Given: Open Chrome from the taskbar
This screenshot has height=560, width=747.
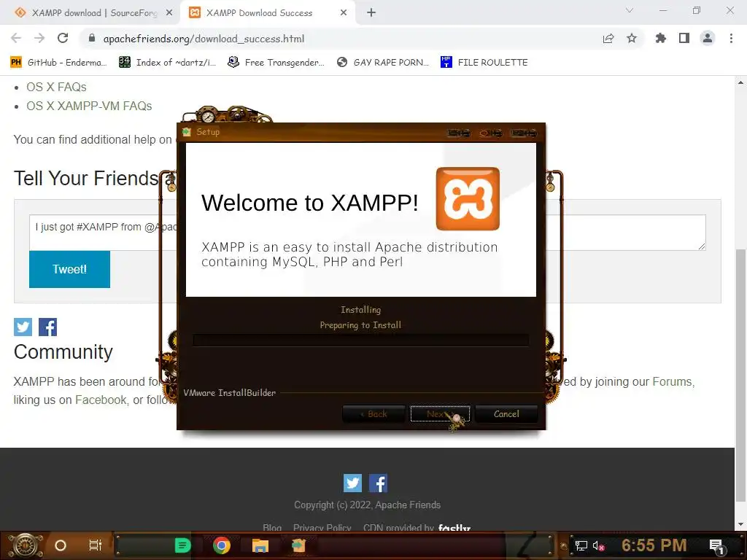Looking at the screenshot, I should (222, 545).
